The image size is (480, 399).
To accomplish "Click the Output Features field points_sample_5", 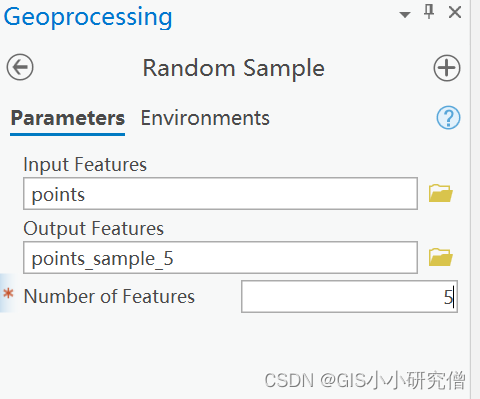I will [220, 258].
